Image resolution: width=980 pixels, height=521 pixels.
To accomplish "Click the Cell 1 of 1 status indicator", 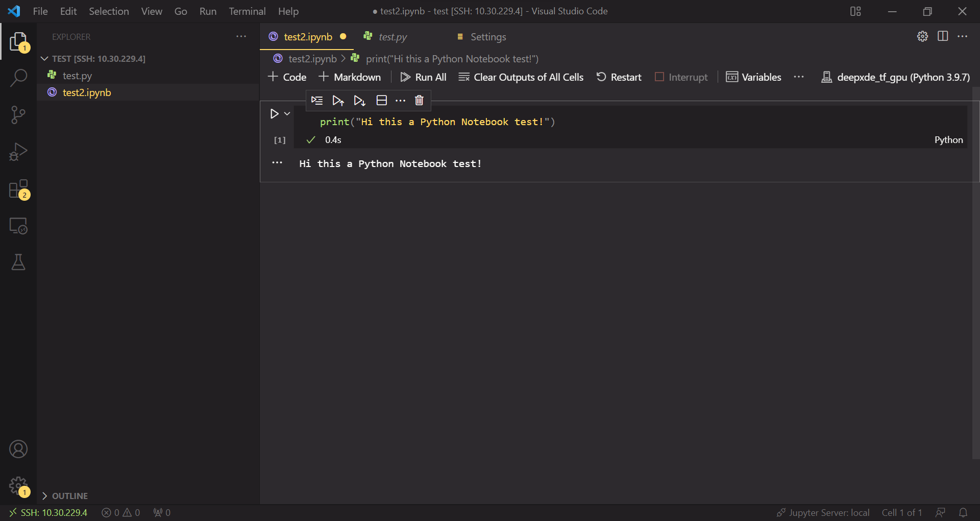I will [901, 512].
